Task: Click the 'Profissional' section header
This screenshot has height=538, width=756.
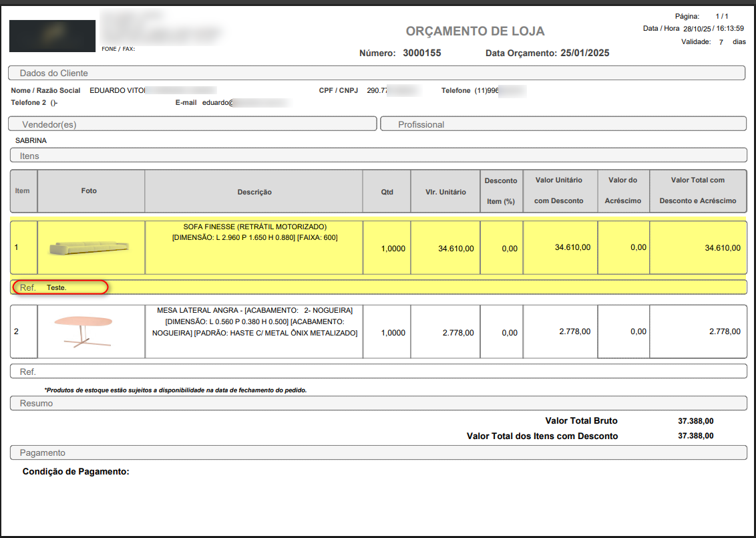Action: pyautogui.click(x=563, y=124)
